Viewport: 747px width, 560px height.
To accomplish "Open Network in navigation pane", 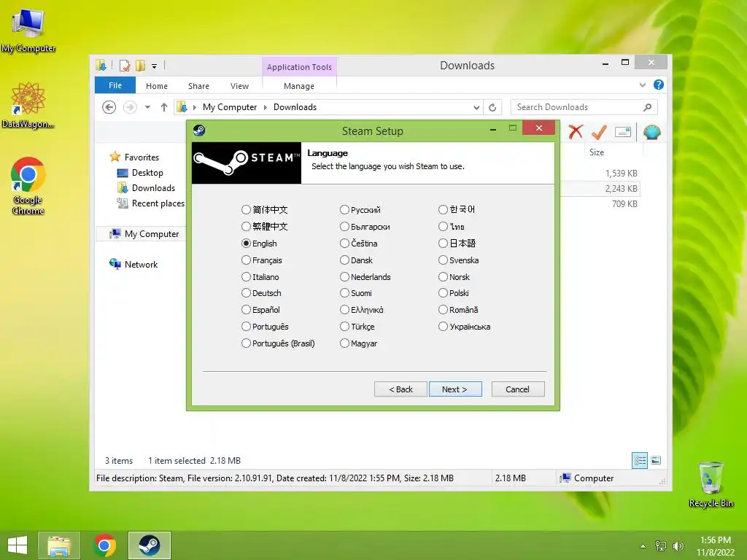I will click(141, 264).
